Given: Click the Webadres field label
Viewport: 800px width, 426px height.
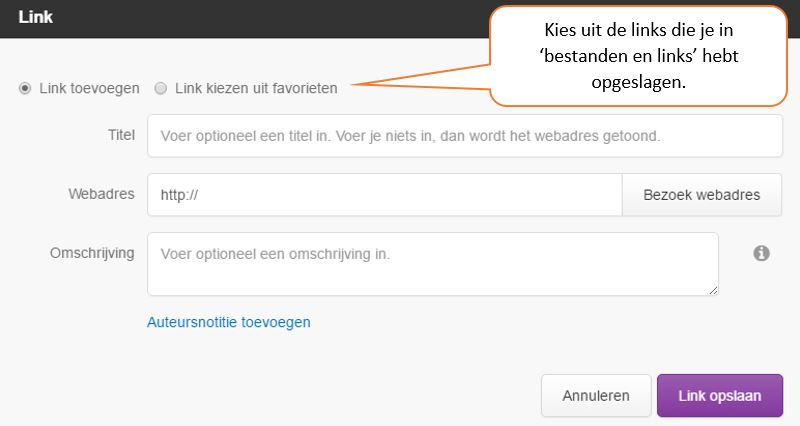Looking at the screenshot, I should 102,194.
